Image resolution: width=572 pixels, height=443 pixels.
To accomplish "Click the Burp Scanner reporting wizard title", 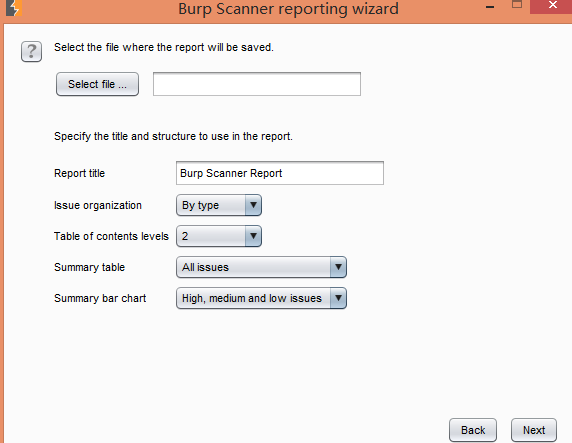I will pyautogui.click(x=288, y=9).
